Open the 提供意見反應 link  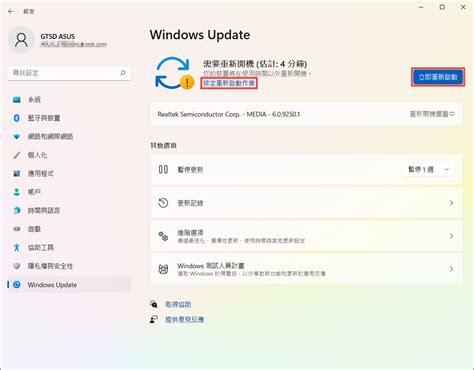coord(184,319)
